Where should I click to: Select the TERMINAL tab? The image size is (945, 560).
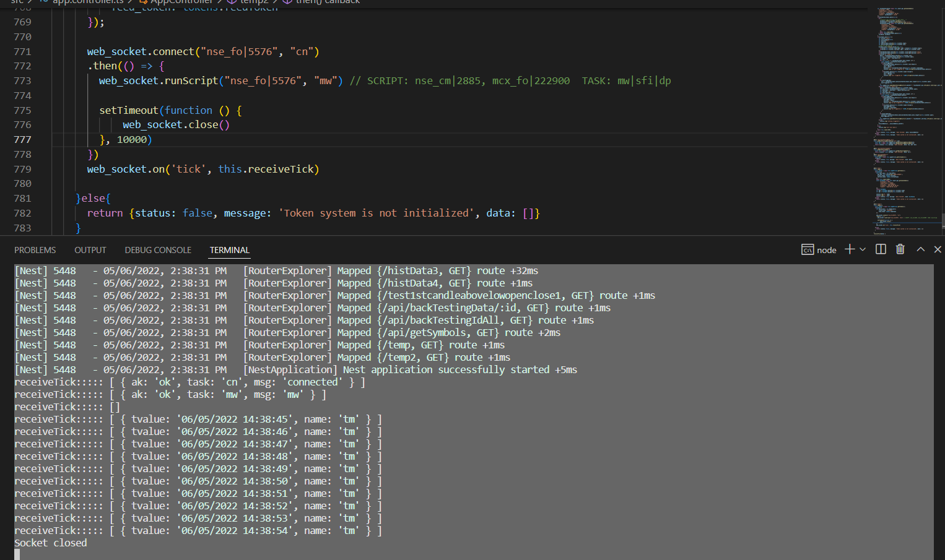[229, 250]
